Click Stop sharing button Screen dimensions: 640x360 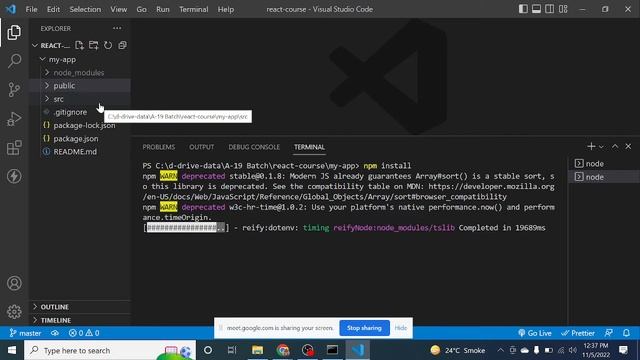click(x=364, y=328)
